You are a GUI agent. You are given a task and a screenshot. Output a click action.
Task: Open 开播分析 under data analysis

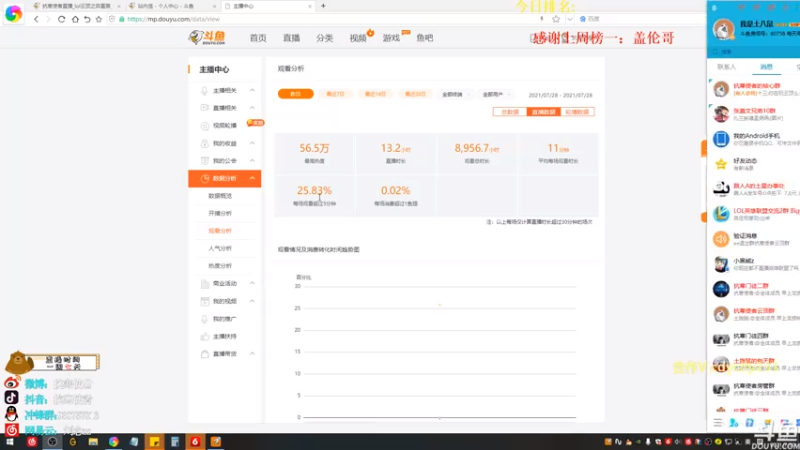pyautogui.click(x=220, y=213)
